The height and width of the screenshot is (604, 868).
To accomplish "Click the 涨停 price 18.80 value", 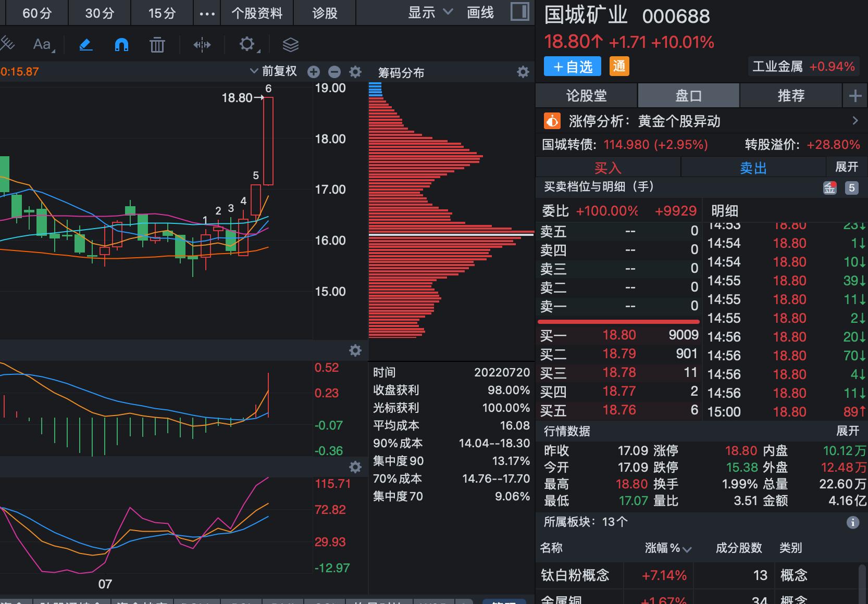I will [741, 451].
